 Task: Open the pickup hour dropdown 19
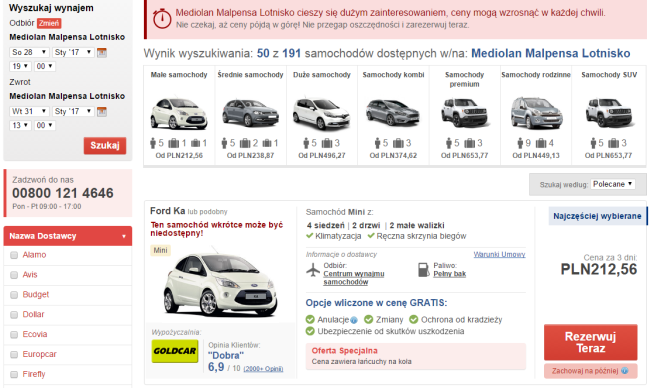[x=20, y=66]
